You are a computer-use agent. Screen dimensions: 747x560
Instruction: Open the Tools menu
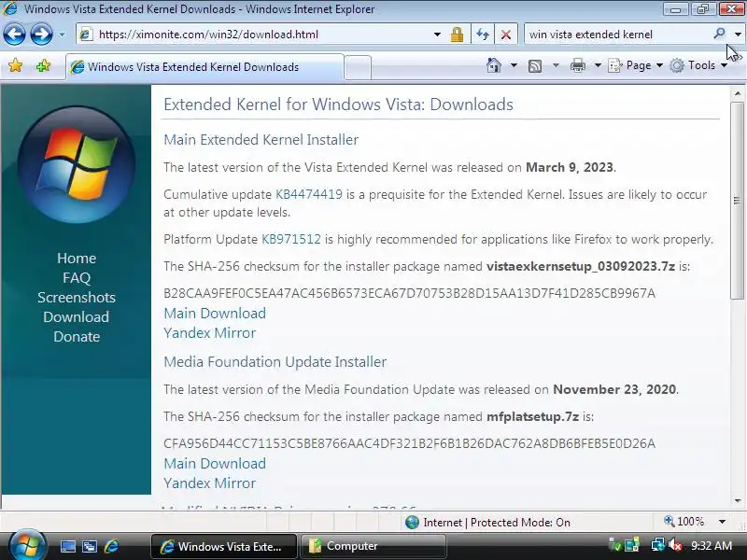698,65
